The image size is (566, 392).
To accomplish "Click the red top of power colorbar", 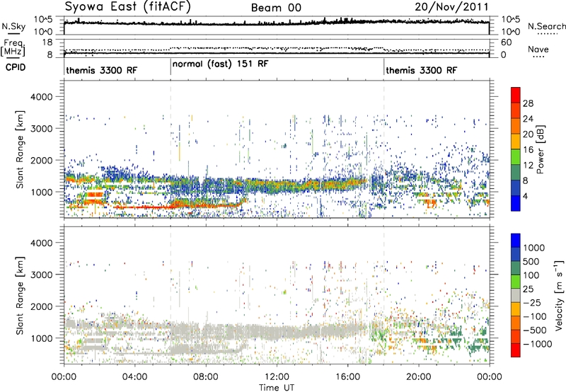I will 516,95.
